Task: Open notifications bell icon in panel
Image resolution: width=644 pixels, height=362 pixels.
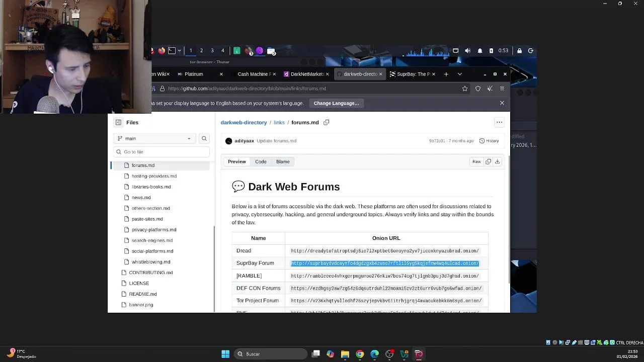Action: [x=479, y=50]
